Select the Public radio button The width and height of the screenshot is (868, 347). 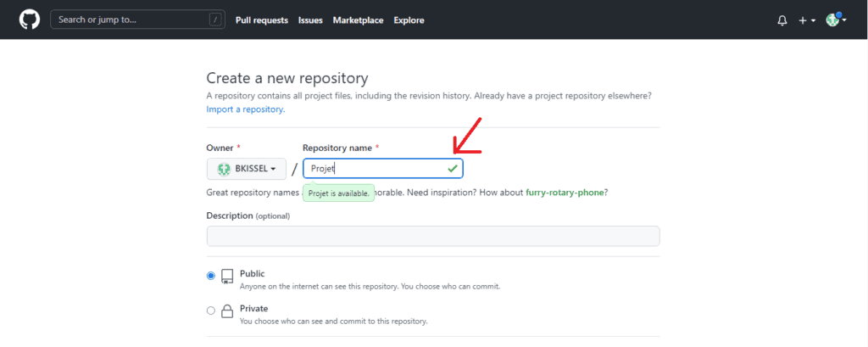[211, 276]
